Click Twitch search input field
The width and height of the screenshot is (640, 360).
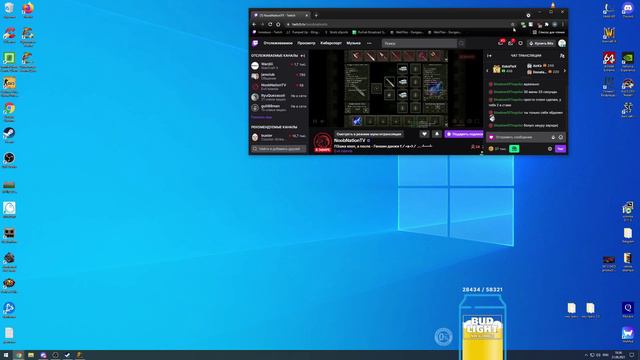(x=420, y=43)
